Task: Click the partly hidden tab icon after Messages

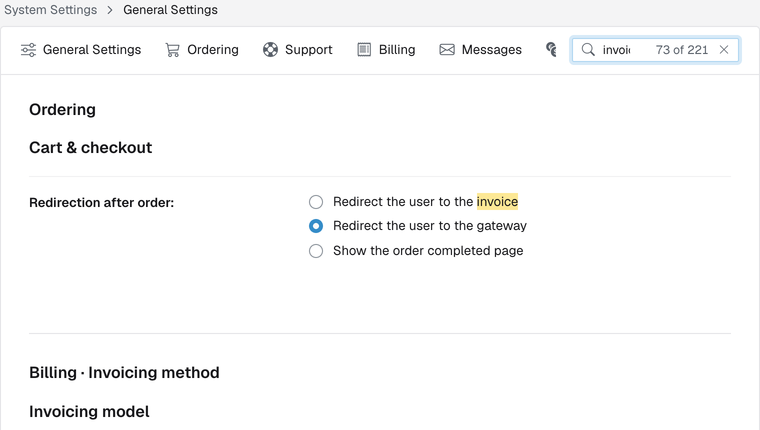Action: click(552, 49)
